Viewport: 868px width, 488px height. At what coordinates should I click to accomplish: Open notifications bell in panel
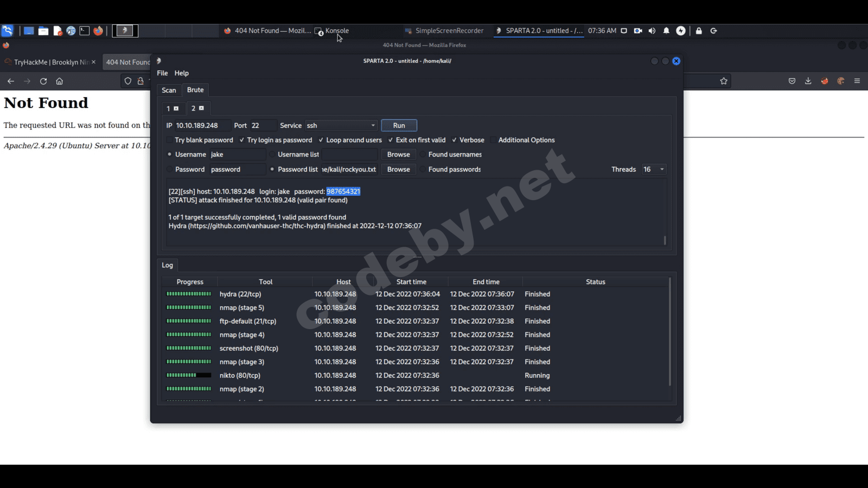point(666,31)
